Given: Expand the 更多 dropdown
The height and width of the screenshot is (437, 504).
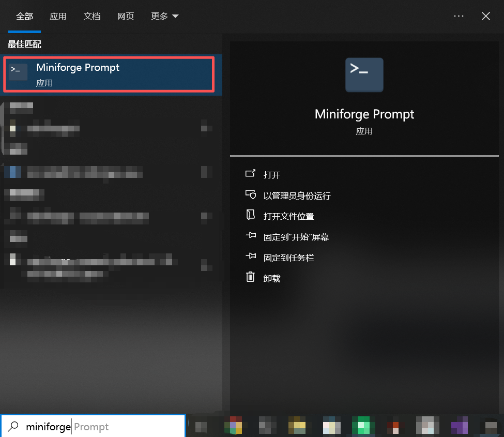Looking at the screenshot, I should click(164, 17).
